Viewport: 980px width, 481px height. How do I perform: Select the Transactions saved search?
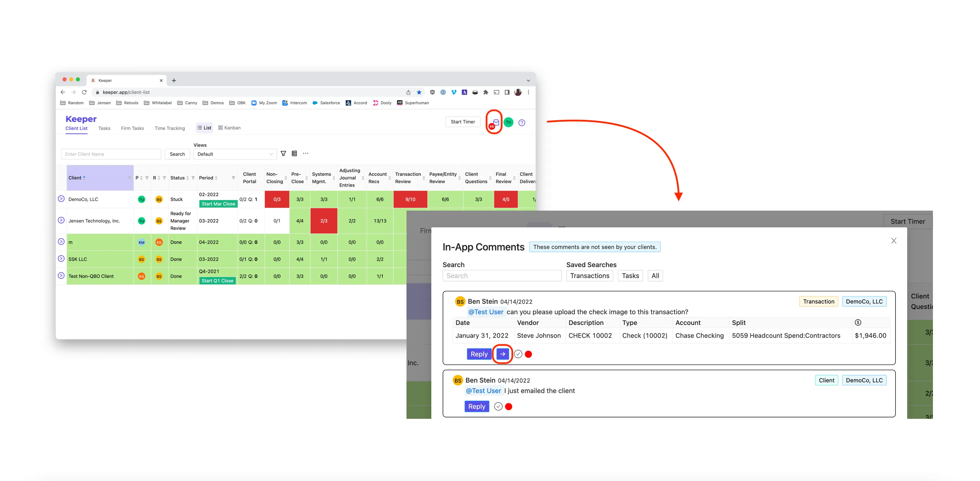(x=590, y=276)
